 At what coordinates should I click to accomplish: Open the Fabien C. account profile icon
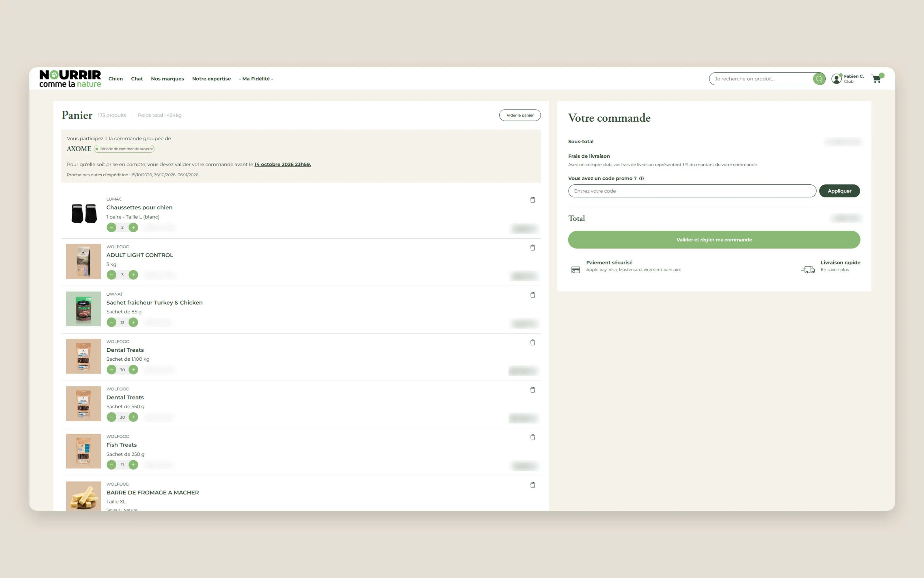836,79
